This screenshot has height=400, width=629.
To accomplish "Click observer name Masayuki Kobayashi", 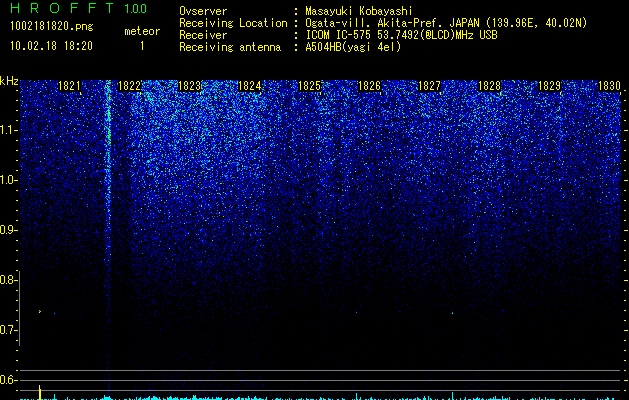I will tap(359, 11).
